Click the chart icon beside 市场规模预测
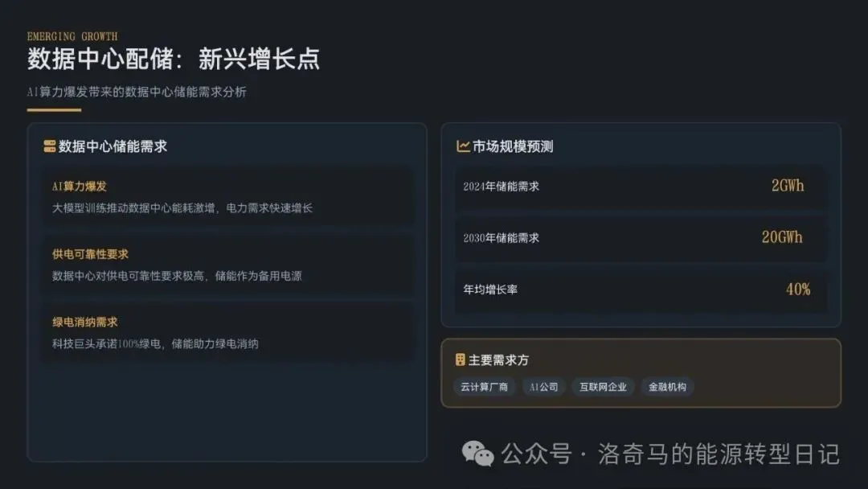This screenshot has height=489, width=868. point(463,146)
